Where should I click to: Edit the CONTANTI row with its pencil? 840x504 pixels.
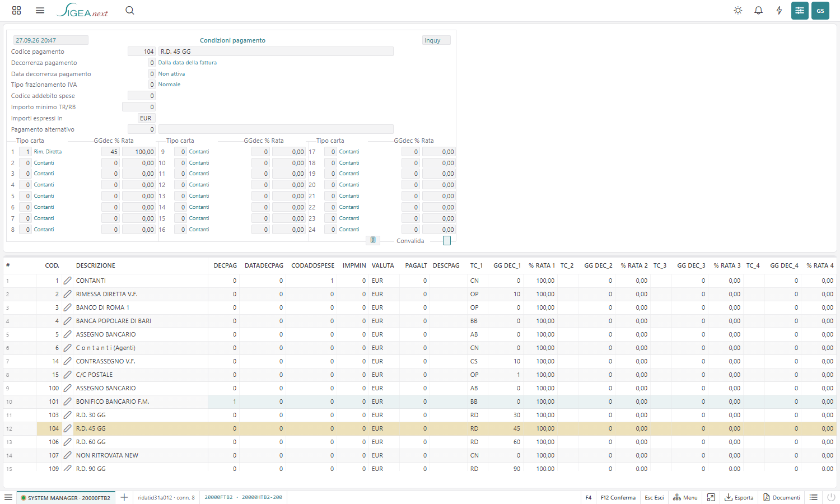click(67, 281)
